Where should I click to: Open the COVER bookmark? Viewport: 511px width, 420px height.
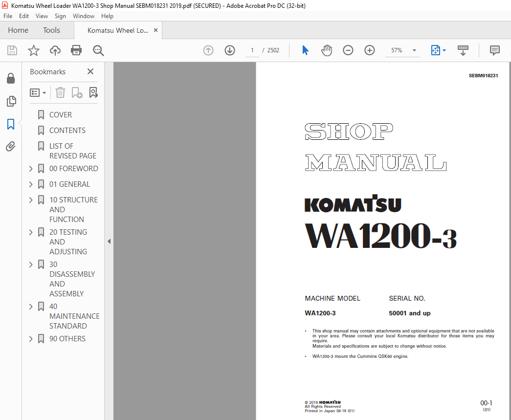point(61,115)
